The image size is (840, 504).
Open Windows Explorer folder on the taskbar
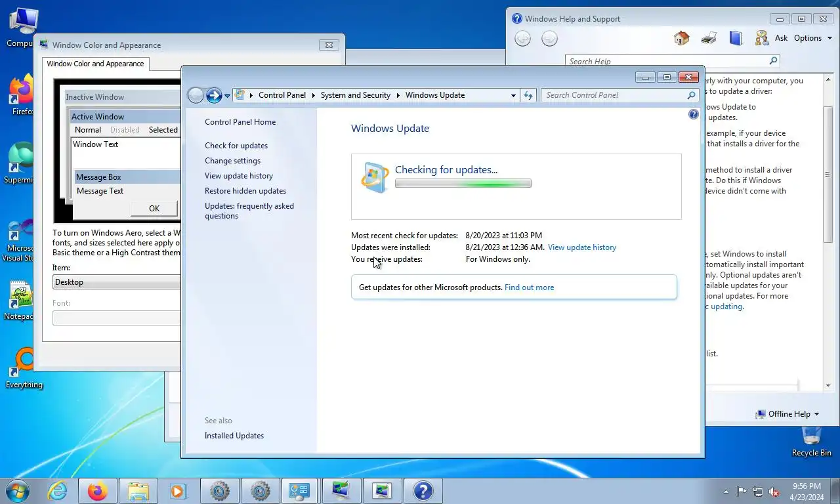(x=138, y=491)
